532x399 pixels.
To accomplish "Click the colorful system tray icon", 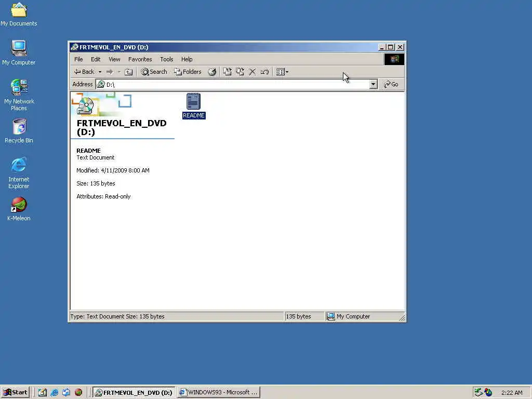I will coord(488,393).
